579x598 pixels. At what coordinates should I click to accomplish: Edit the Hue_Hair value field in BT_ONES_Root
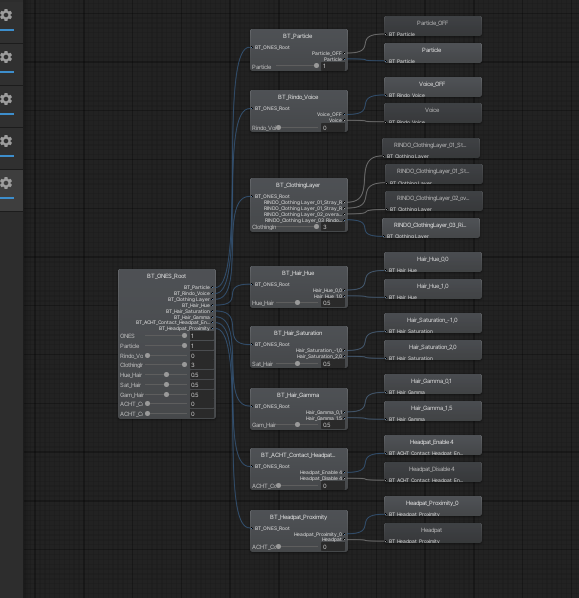click(x=202, y=375)
